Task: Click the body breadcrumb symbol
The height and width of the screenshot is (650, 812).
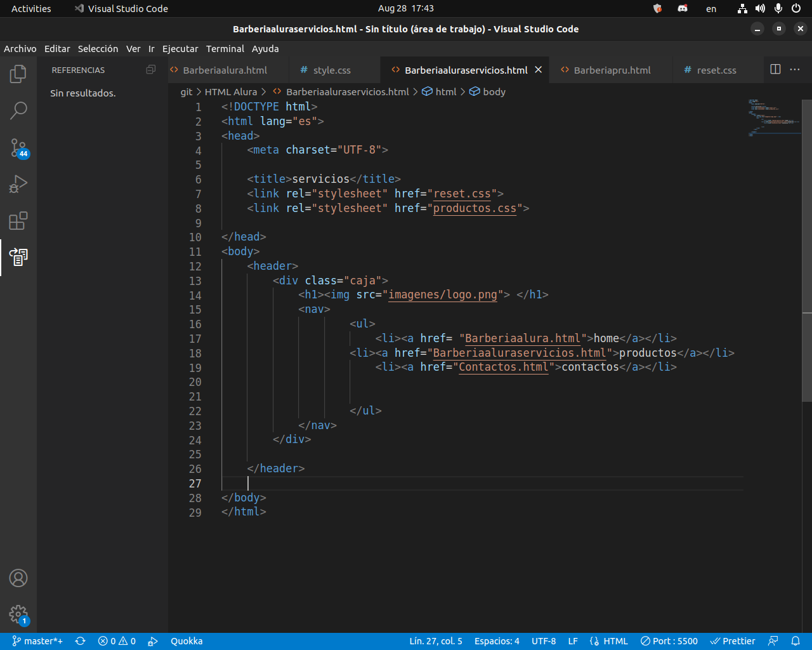Action: point(494,92)
